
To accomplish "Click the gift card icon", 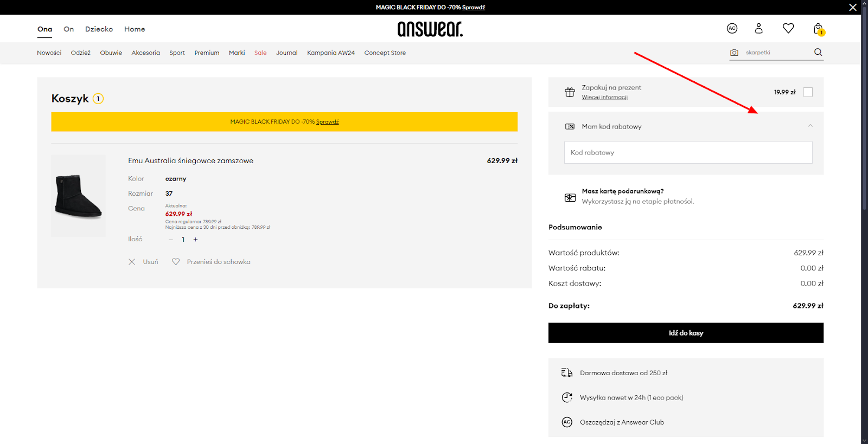I will point(570,197).
